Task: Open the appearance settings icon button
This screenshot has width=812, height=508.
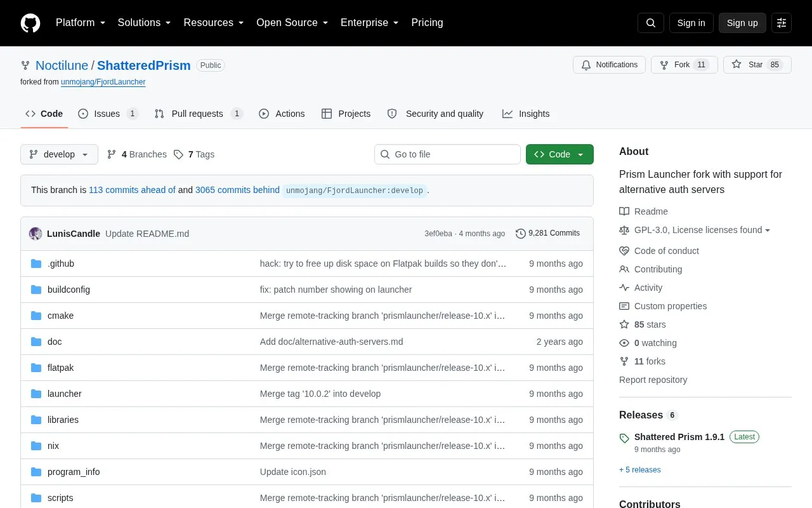Action: [782, 23]
